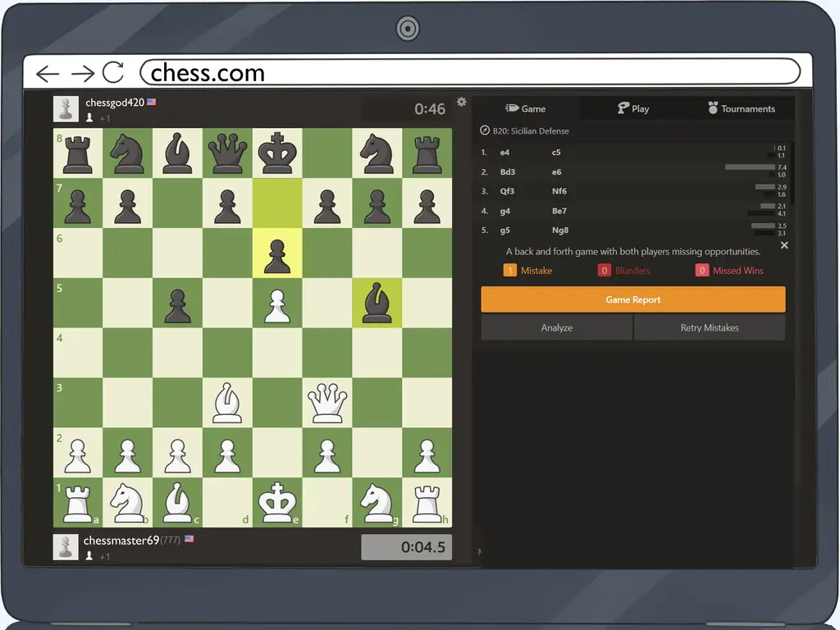The image size is (840, 630).
Task: Go back with the browser back arrow
Action: click(x=47, y=73)
